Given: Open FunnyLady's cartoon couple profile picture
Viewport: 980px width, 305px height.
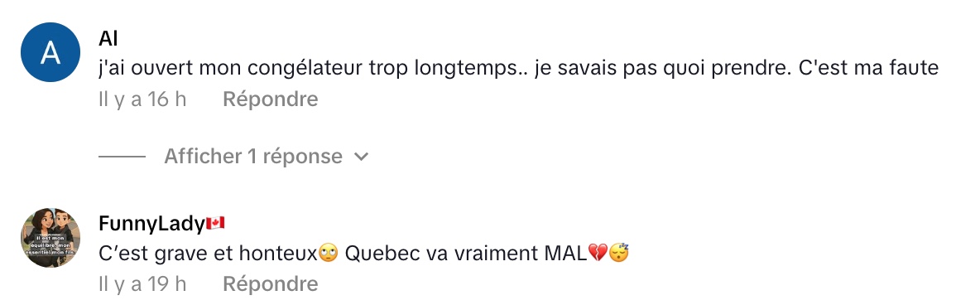Looking at the screenshot, I should [x=50, y=238].
